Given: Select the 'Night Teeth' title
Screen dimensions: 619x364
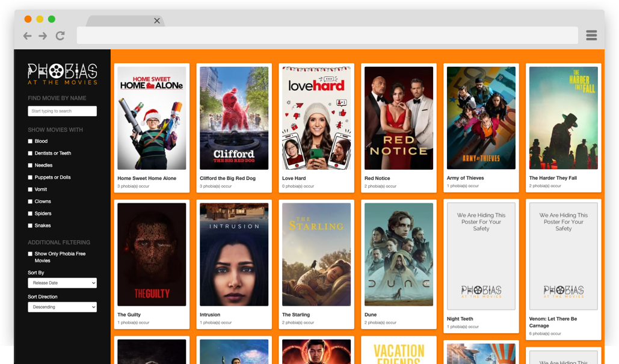Looking at the screenshot, I should tap(460, 319).
